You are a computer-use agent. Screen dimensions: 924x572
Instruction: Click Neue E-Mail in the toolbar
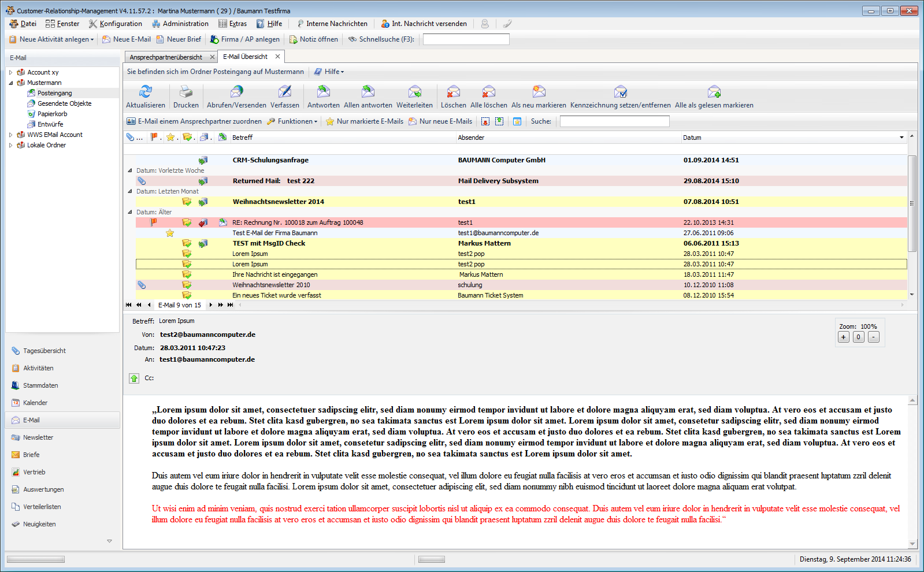tap(127, 39)
